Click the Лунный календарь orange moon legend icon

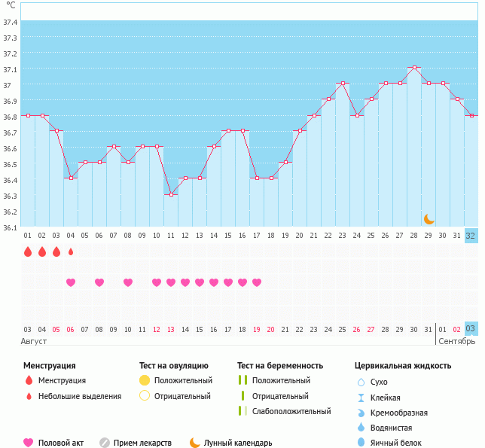195,443
